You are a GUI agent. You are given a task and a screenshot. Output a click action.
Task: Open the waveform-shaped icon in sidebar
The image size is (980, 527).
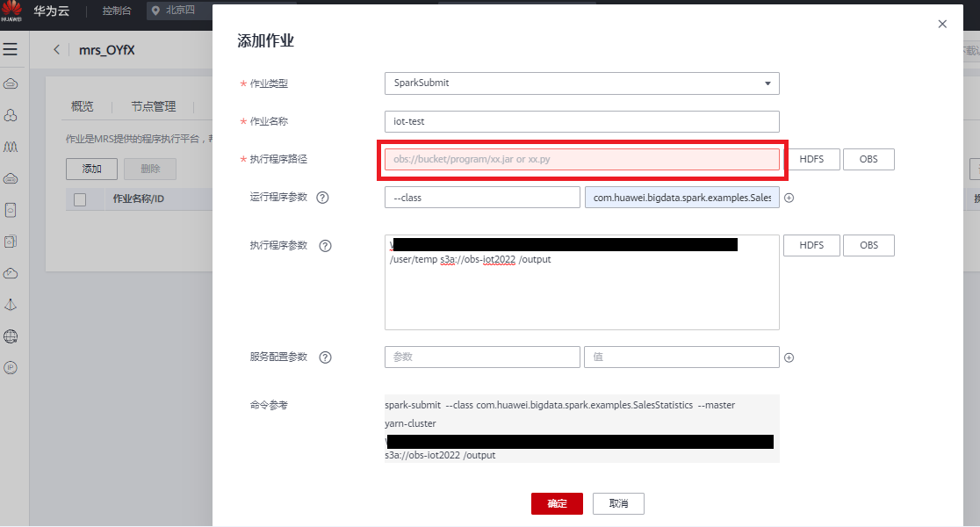pos(11,147)
